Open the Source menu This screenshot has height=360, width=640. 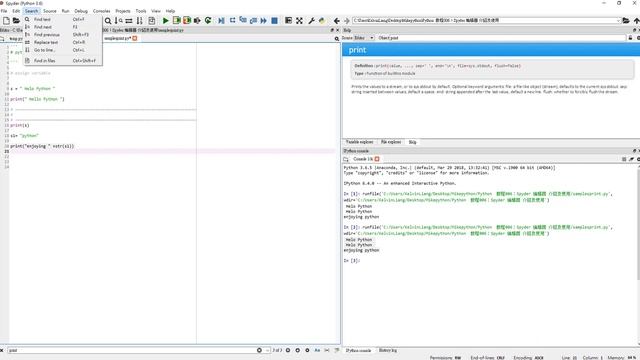(50, 11)
